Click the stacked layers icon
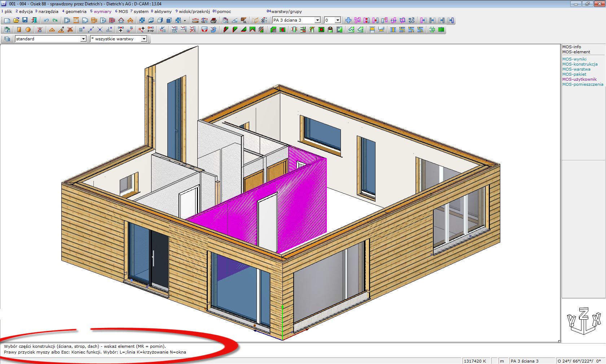 point(7,39)
